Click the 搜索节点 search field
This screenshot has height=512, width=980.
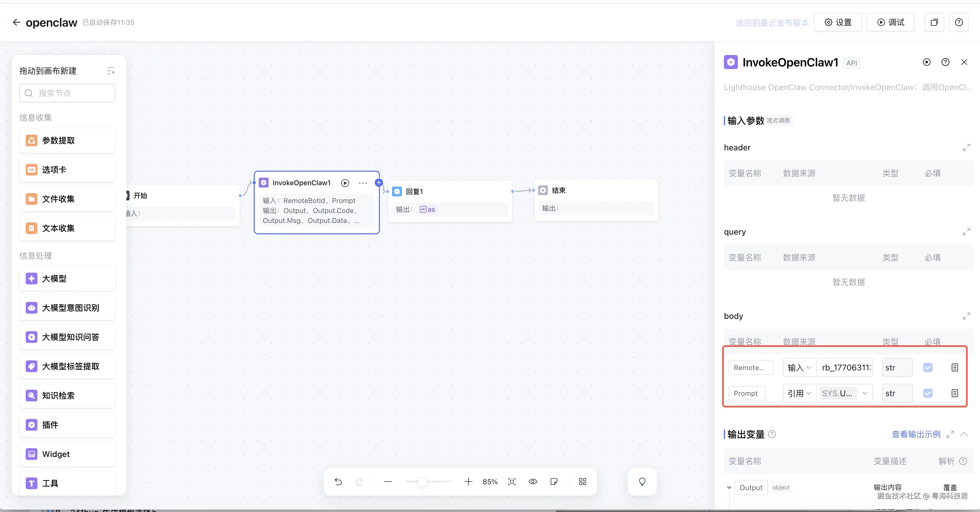(x=67, y=93)
